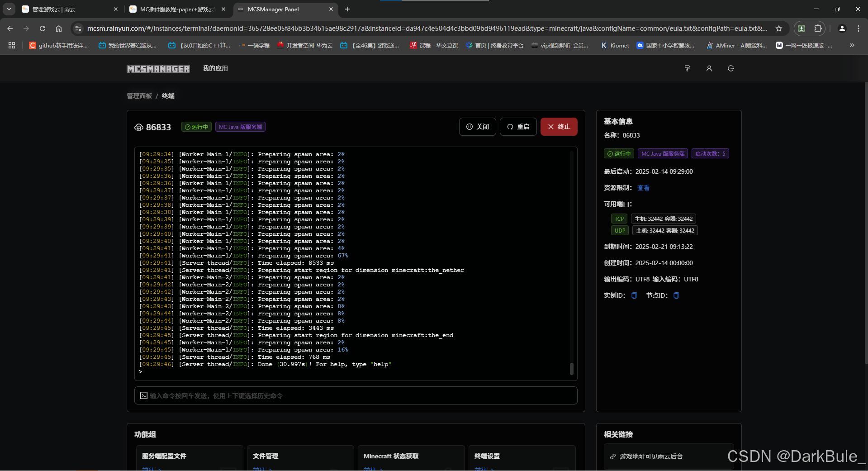Viewport: 868px width, 471px height.
Task: Click the green 运行中 status tag in header
Action: point(196,127)
